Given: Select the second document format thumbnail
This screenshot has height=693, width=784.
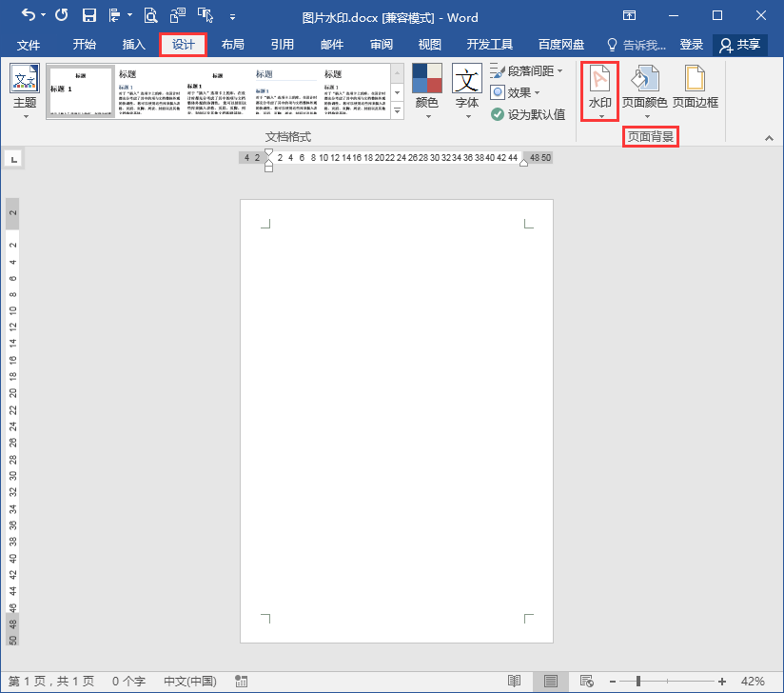Looking at the screenshot, I should point(149,91).
